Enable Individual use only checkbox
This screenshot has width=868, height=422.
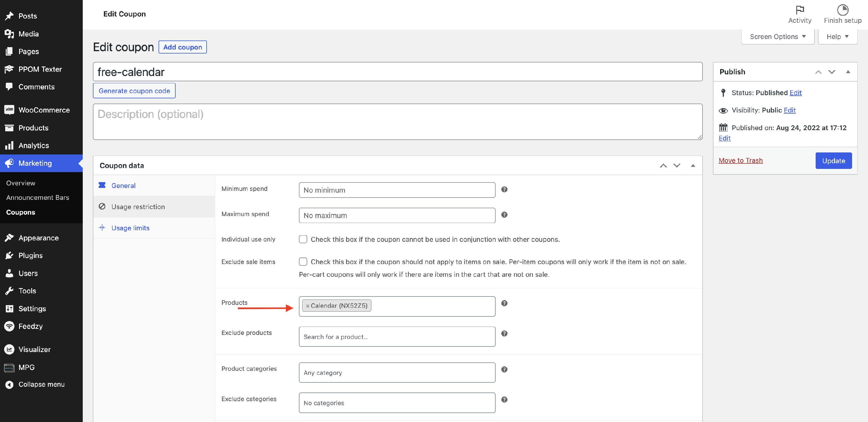click(x=303, y=239)
